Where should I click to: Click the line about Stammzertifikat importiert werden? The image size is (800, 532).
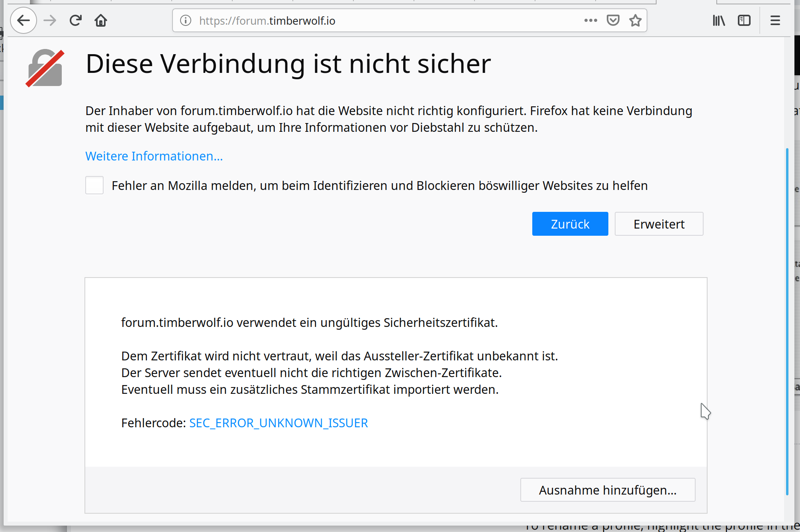point(310,389)
